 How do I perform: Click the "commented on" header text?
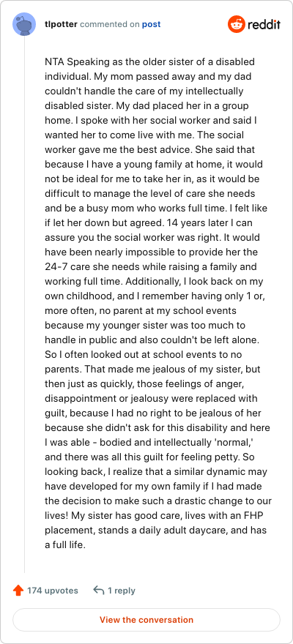point(110,24)
